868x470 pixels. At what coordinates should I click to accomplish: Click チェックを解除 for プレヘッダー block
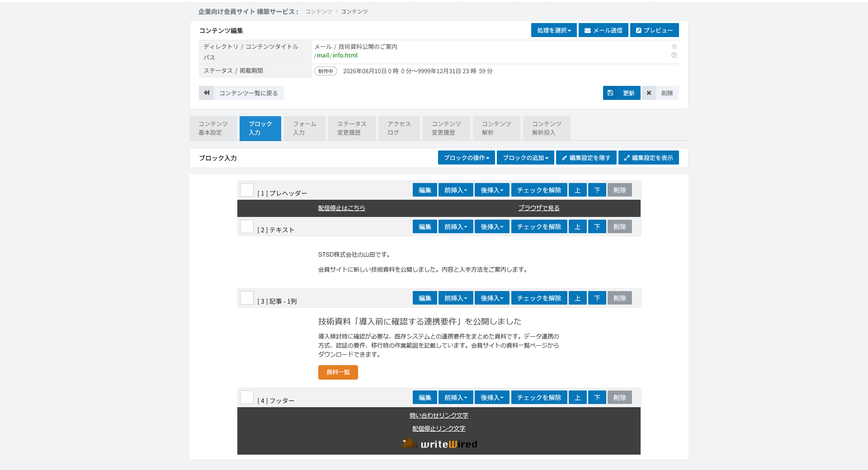[x=539, y=190]
